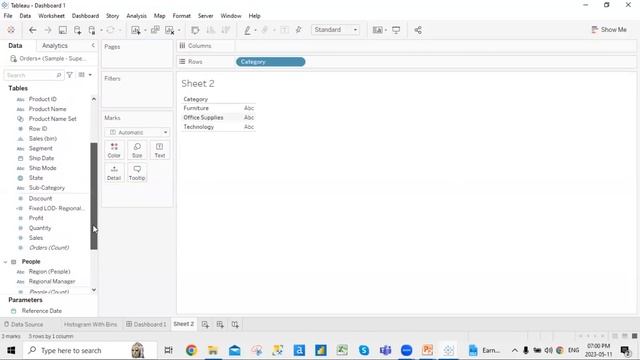
Task: Click the Size marks card button
Action: (x=137, y=150)
